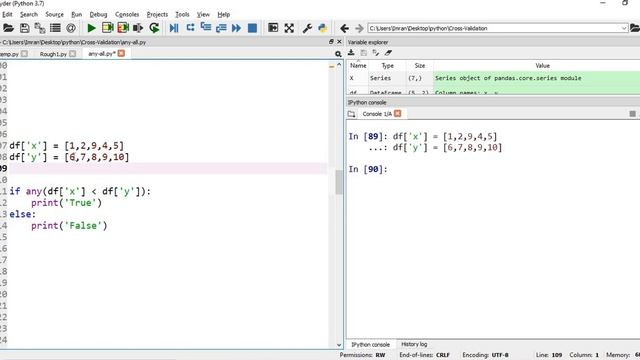The height and width of the screenshot is (360, 640).
Task: Go back to previous directory
Action: coord(344,28)
